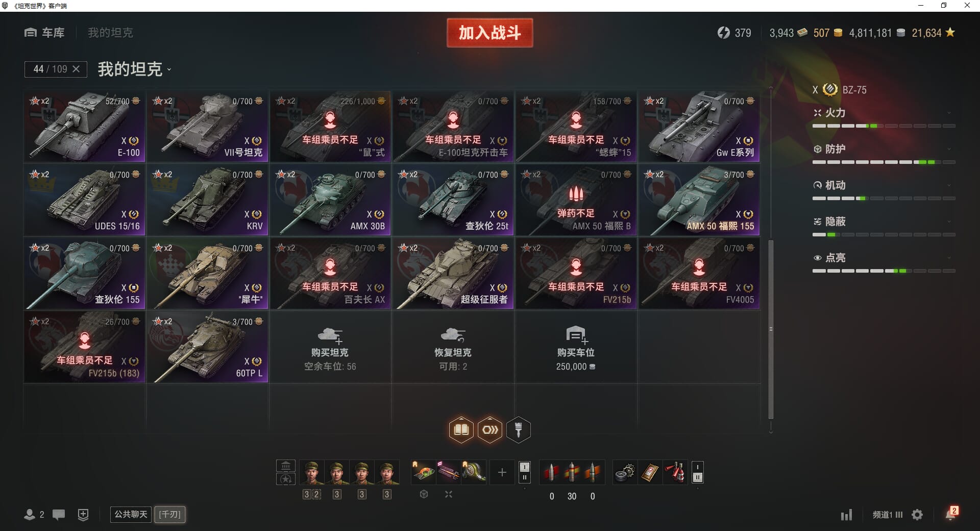Image resolution: width=980 pixels, height=531 pixels.
Task: Click the empty equipment slot plus sign
Action: click(502, 472)
